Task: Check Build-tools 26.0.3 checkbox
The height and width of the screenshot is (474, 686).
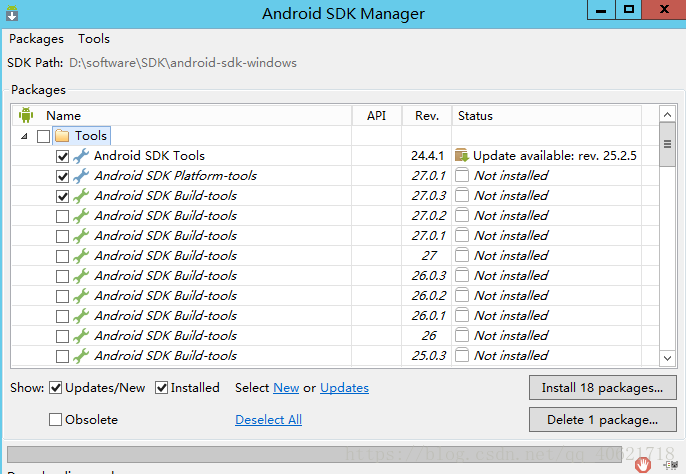Action: 62,276
